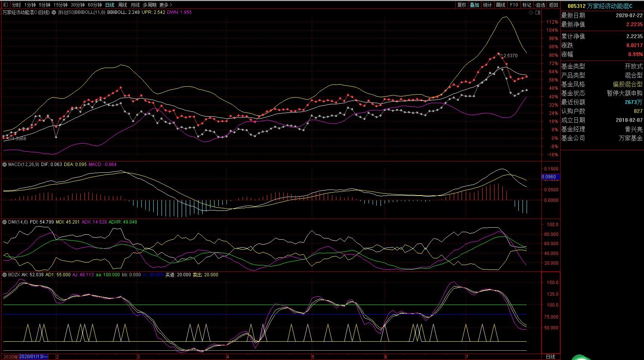
Task: Click the product type value 混合型
Action: [x=634, y=75]
